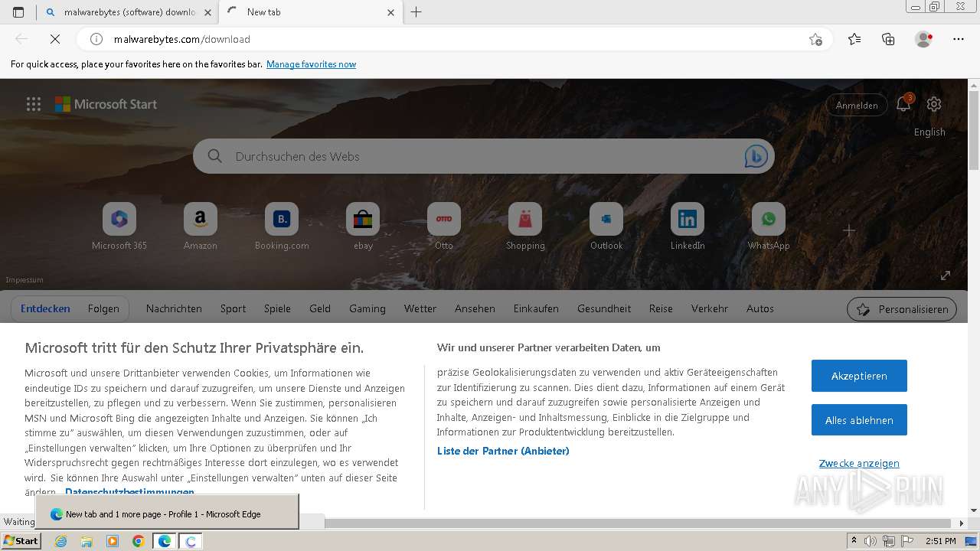Open the Reise category
This screenshot has height=551, width=980.
(661, 308)
